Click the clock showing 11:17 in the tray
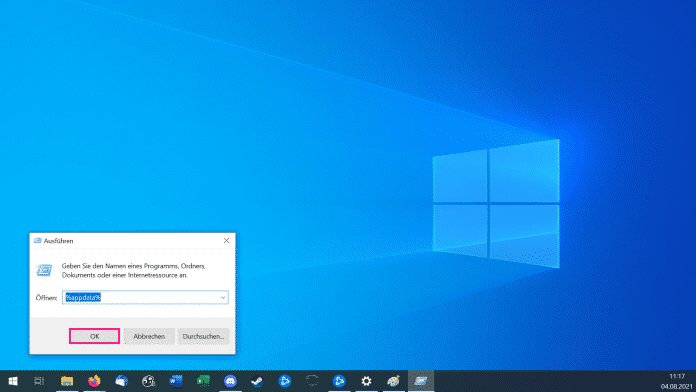Screen dimensions: 696x392 677,376
